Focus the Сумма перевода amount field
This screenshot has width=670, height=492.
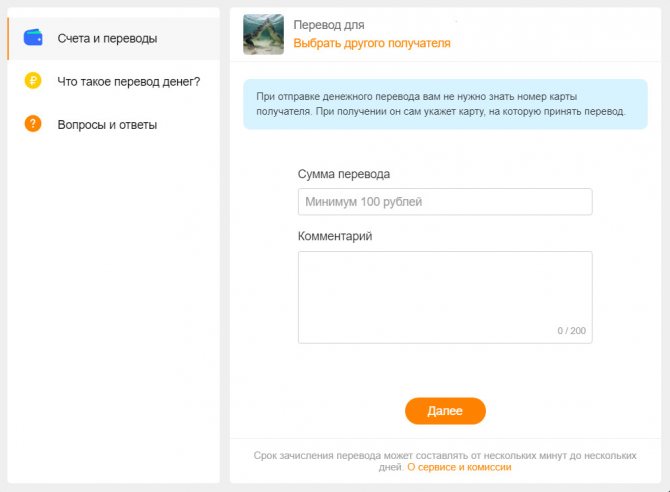(x=445, y=202)
